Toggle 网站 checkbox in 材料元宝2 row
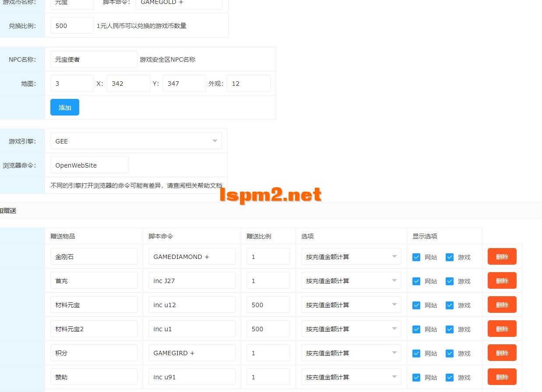This screenshot has height=392, width=542. [x=416, y=329]
